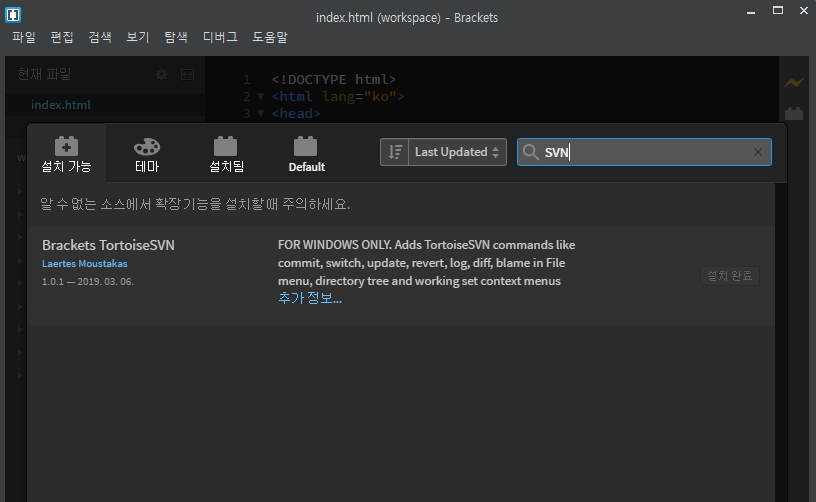The height and width of the screenshot is (502, 816).
Task: Maximize the Brackets window
Action: 777,10
